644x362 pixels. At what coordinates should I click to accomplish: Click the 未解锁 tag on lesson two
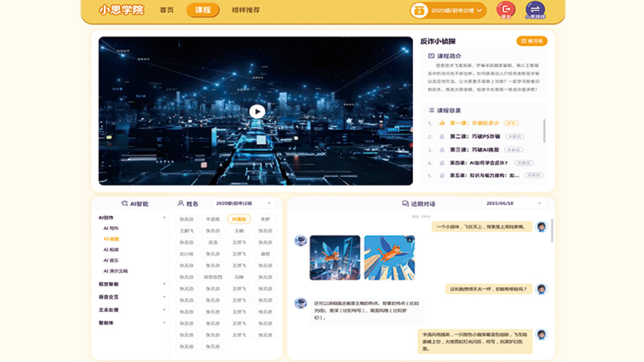pyautogui.click(x=514, y=137)
